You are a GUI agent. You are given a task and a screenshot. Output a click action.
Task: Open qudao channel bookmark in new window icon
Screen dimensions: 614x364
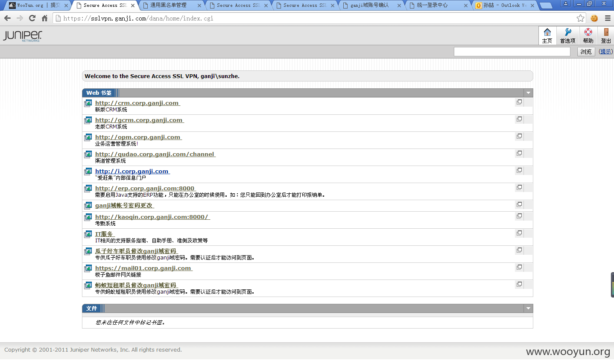pyautogui.click(x=519, y=153)
